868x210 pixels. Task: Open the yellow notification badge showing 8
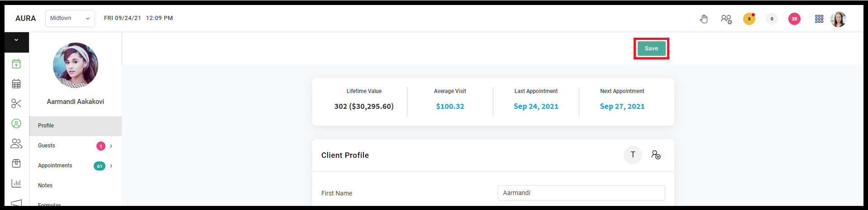[x=749, y=19]
